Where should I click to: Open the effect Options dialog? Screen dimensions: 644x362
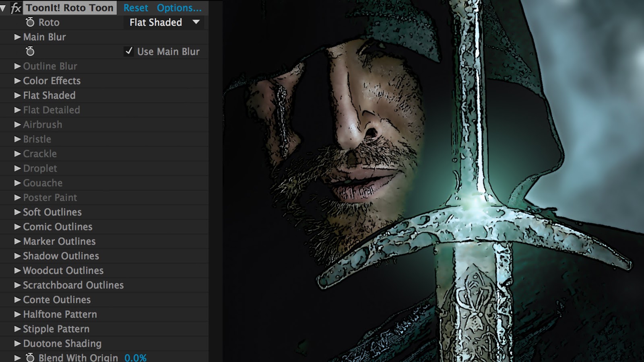(180, 8)
